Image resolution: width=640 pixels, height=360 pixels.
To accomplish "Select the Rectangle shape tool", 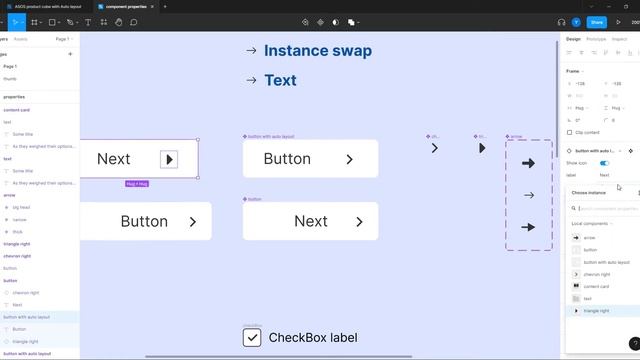I will pos(52,22).
